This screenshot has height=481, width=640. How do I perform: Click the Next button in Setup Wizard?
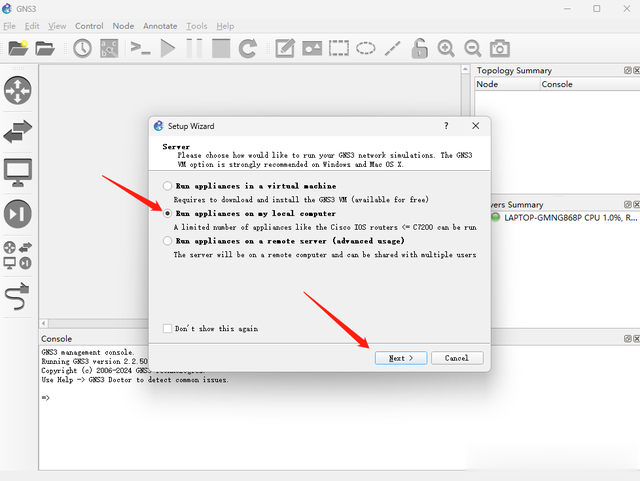click(x=401, y=358)
